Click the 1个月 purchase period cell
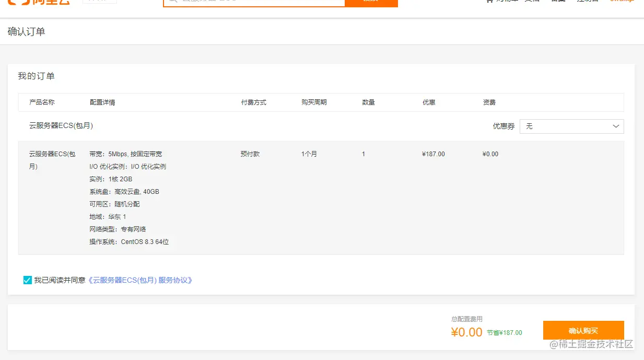 [x=309, y=154]
